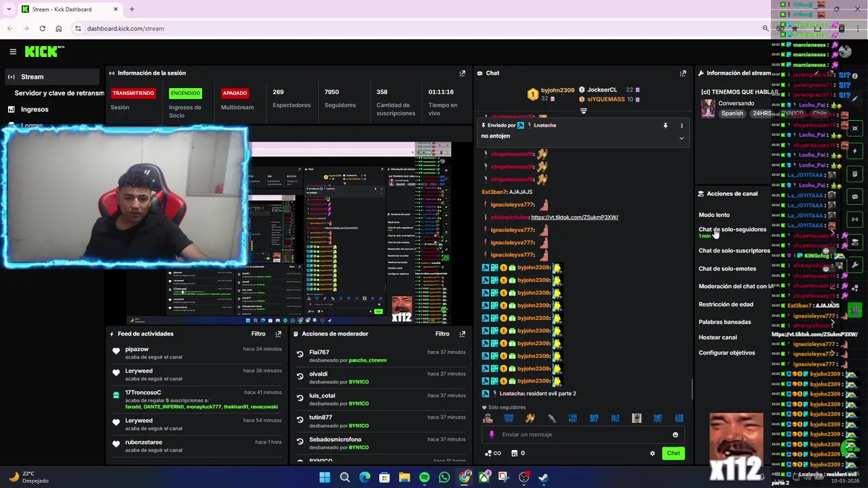Open Microsoft Edge from the taskbar
This screenshot has height=488, width=868.
tap(365, 477)
